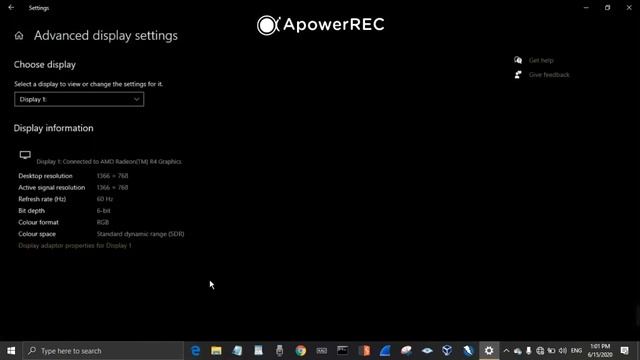Screen dimensions: 640x360
Task: Open Google Chrome from the taskbar
Action: tap(301, 351)
